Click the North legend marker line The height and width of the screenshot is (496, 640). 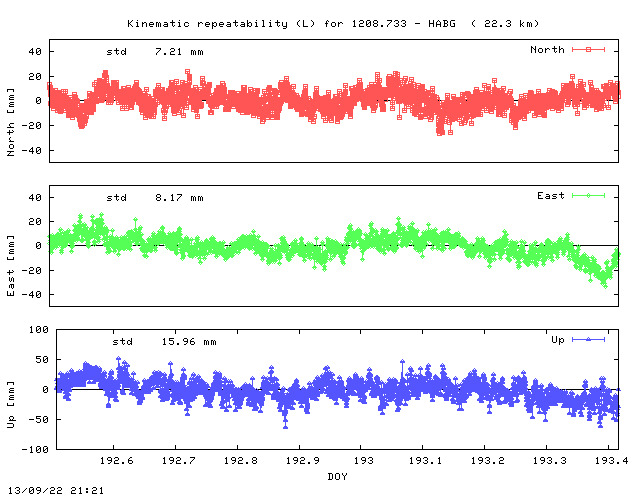pos(588,49)
